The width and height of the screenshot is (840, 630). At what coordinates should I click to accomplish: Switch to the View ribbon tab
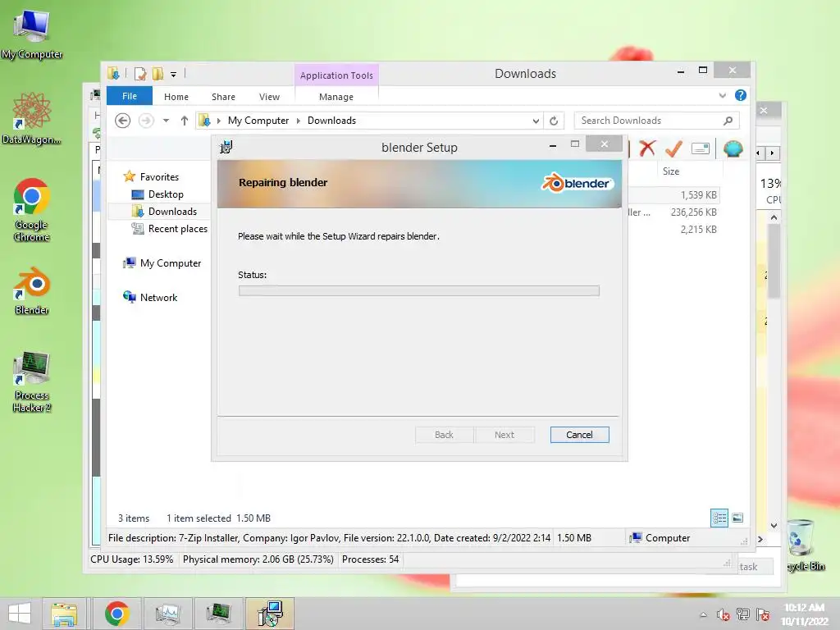(269, 97)
